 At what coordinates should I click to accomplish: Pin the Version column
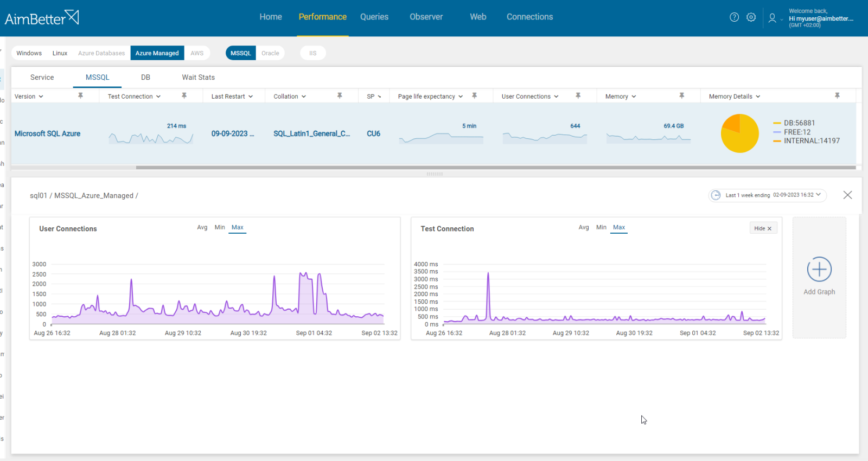click(x=80, y=95)
